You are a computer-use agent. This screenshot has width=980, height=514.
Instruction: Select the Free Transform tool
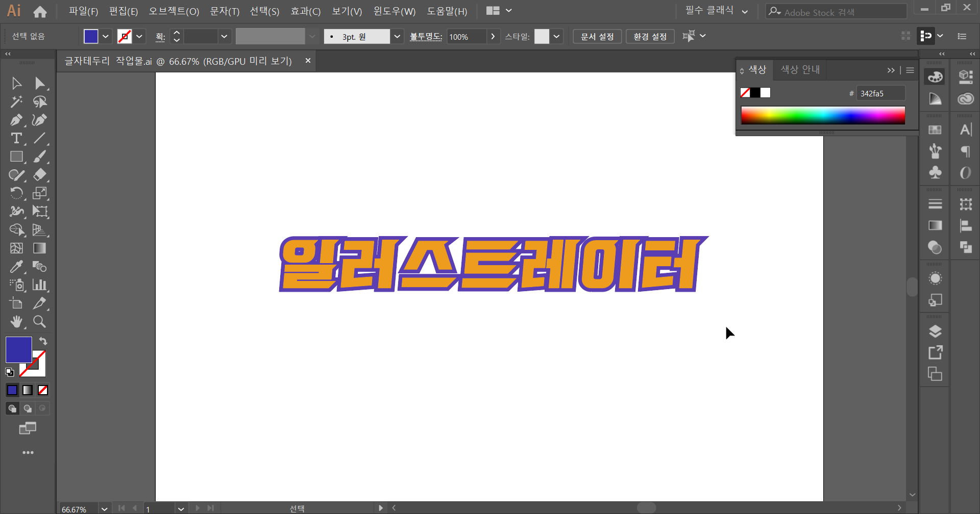click(x=40, y=212)
